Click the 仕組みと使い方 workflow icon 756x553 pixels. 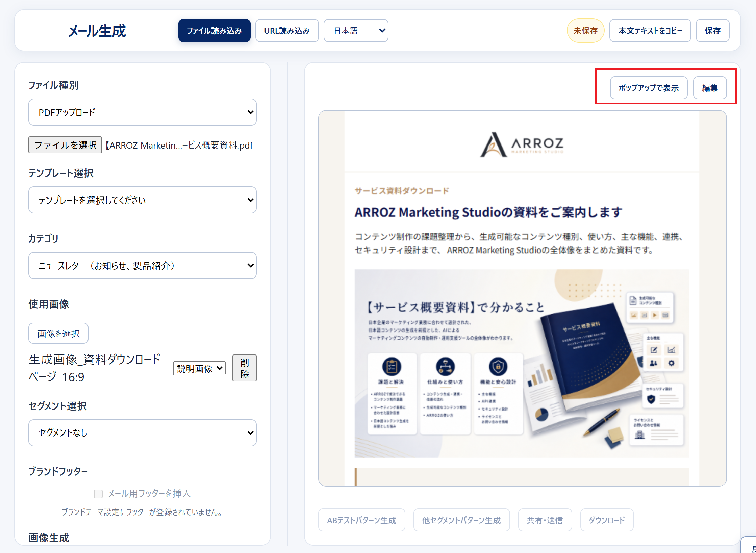(445, 366)
